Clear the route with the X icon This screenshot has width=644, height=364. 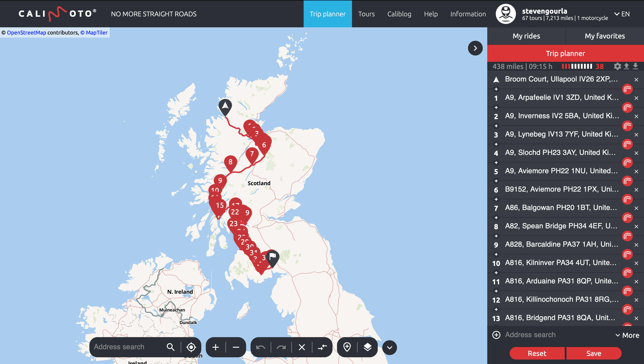click(x=302, y=347)
